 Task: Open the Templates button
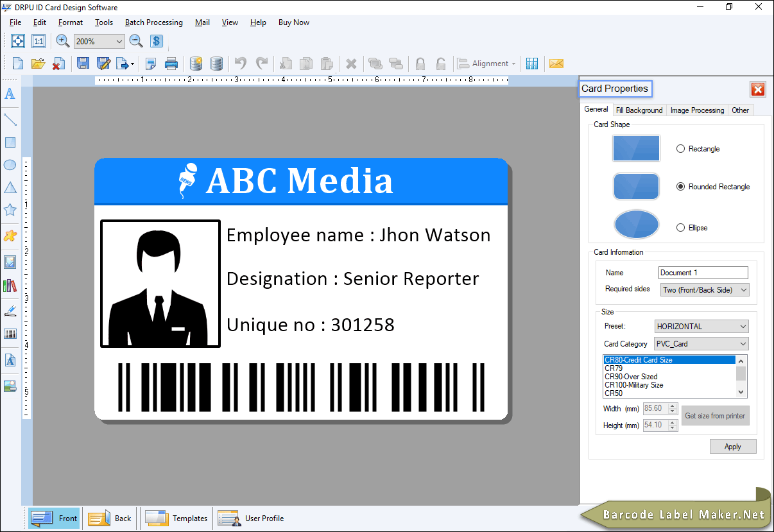click(x=176, y=519)
